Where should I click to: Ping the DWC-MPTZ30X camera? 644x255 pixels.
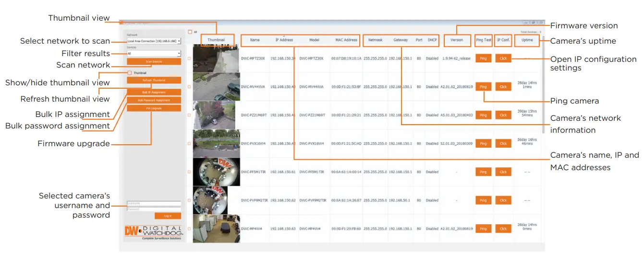coord(483,58)
